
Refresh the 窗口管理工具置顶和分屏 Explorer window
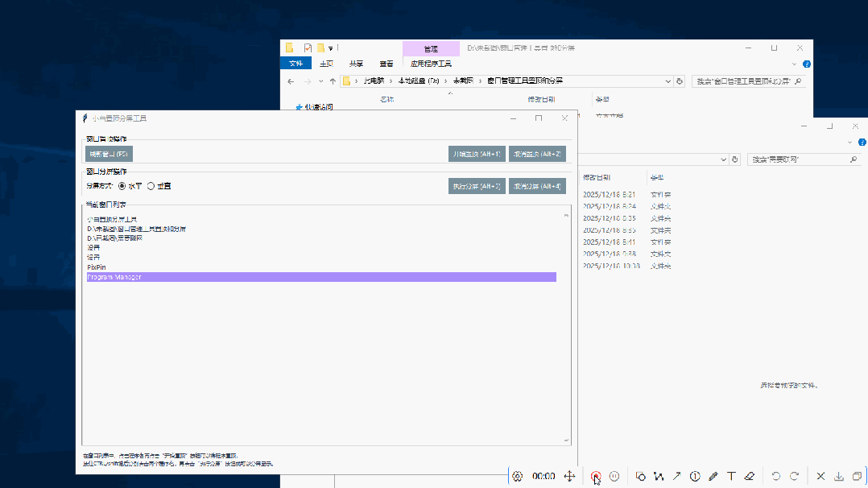coord(680,81)
